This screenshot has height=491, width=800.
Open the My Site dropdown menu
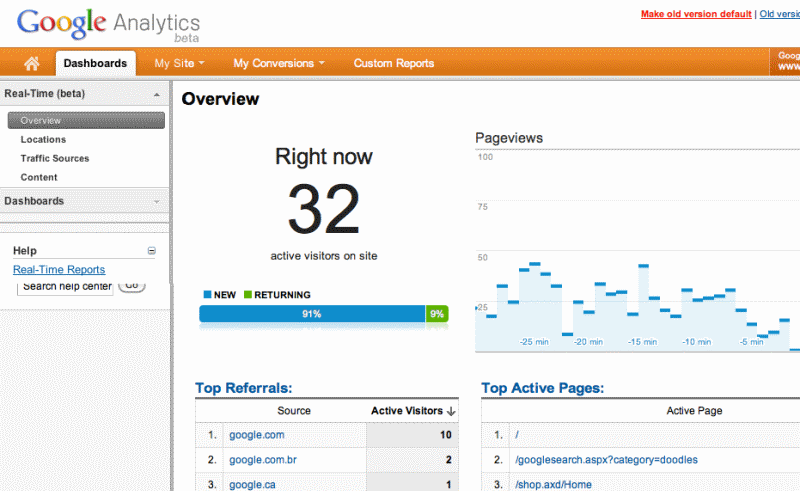point(179,63)
